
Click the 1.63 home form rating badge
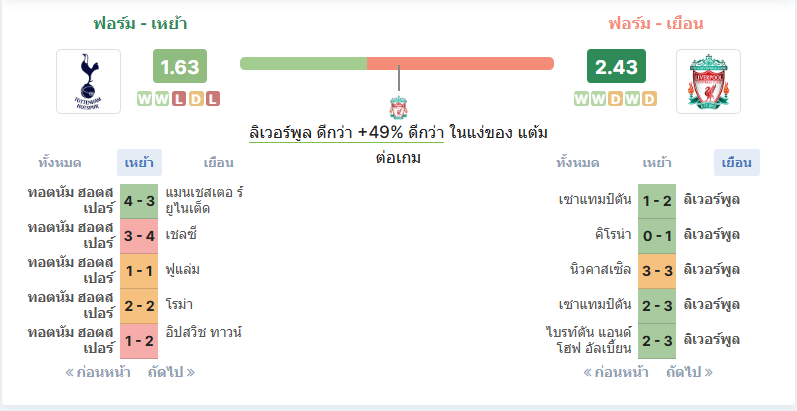pyautogui.click(x=180, y=66)
